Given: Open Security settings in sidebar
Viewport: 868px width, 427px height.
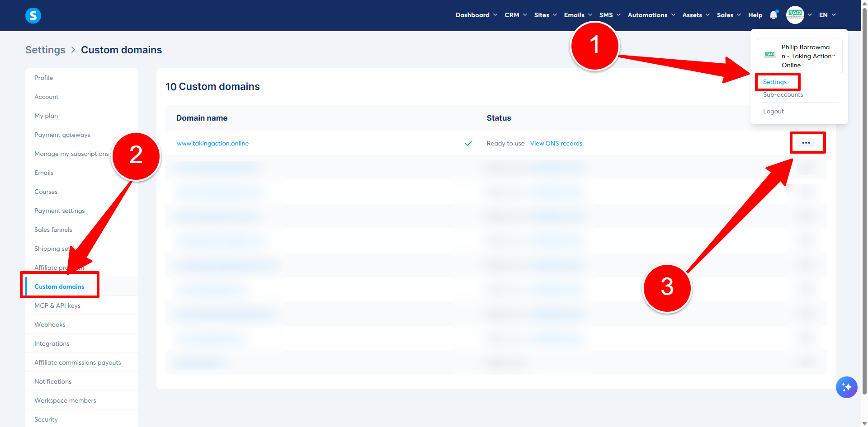Looking at the screenshot, I should [x=82, y=419].
